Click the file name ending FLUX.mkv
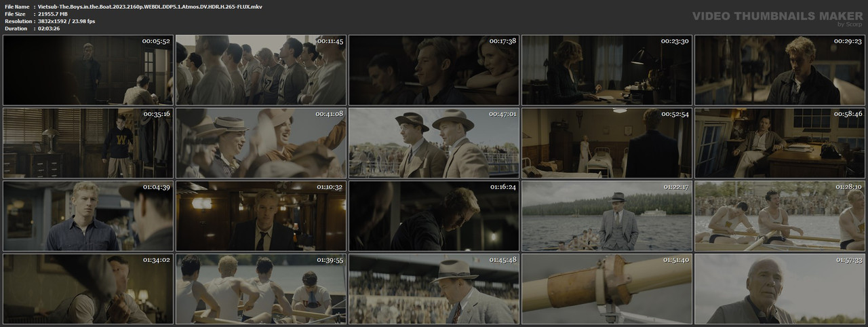 151,6
